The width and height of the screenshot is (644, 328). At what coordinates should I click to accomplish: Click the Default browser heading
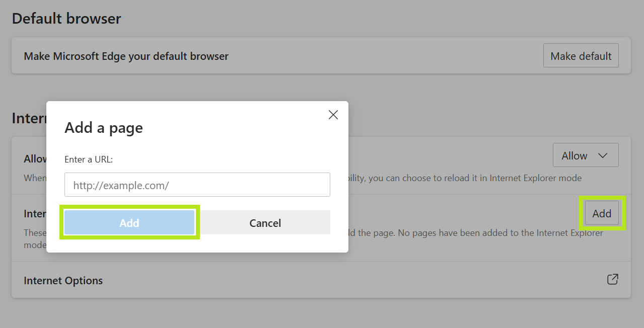(66, 19)
